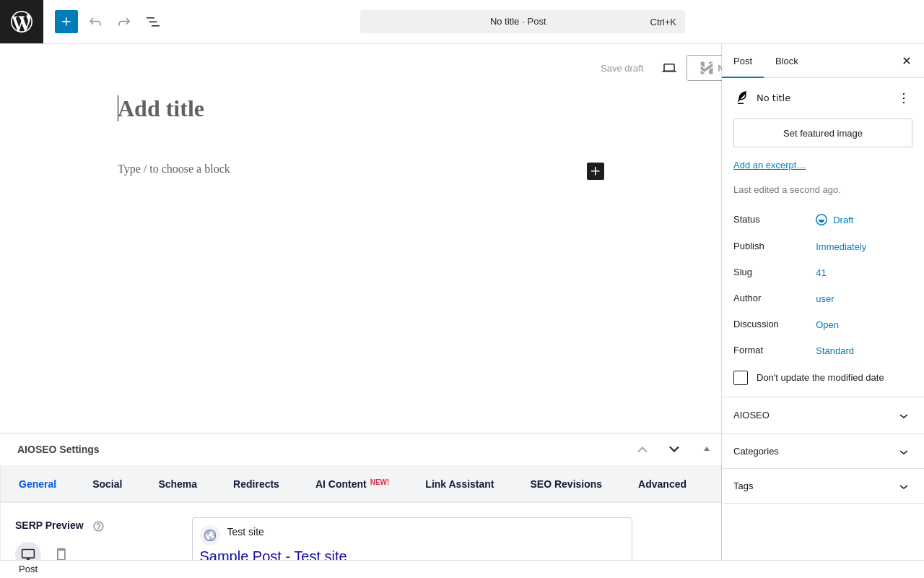This screenshot has width=924, height=578.
Task: Move AIOSEO Settings panel up
Action: [x=642, y=449]
